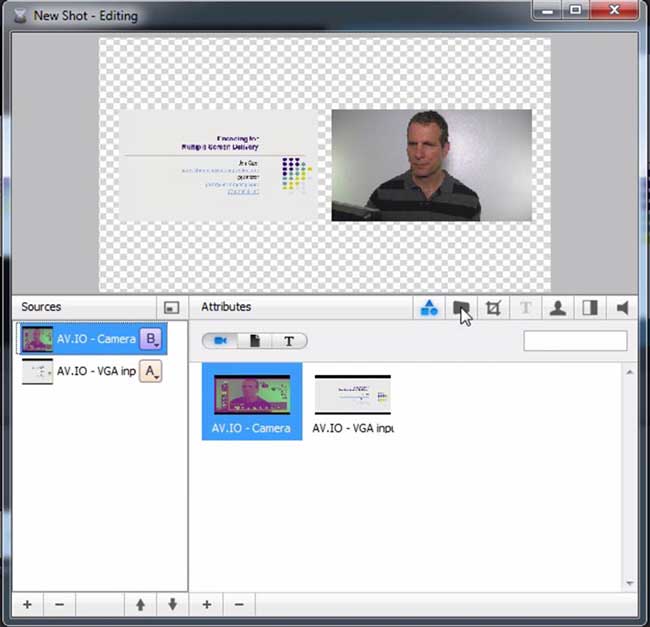This screenshot has width=650, height=627.
Task: Move selected source up in list
Action: 141,605
